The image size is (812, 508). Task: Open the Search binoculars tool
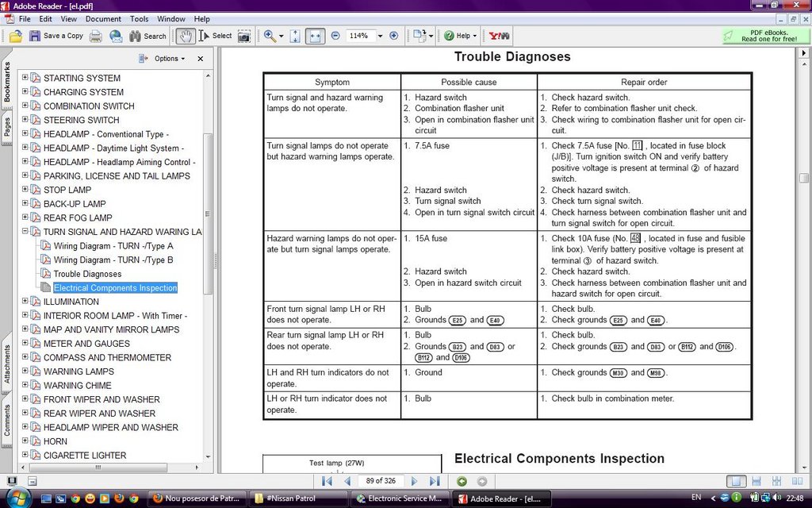(x=147, y=36)
